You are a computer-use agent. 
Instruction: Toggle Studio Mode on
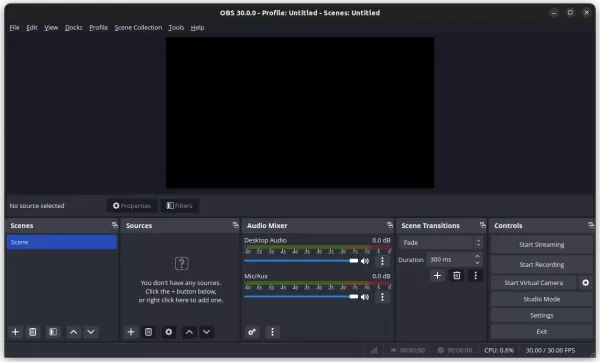(x=541, y=299)
